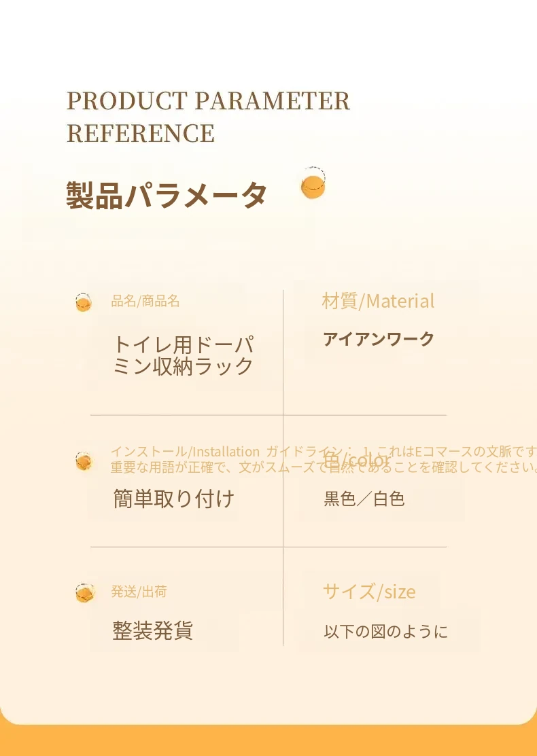Click the インストール/Installation label

[185, 452]
